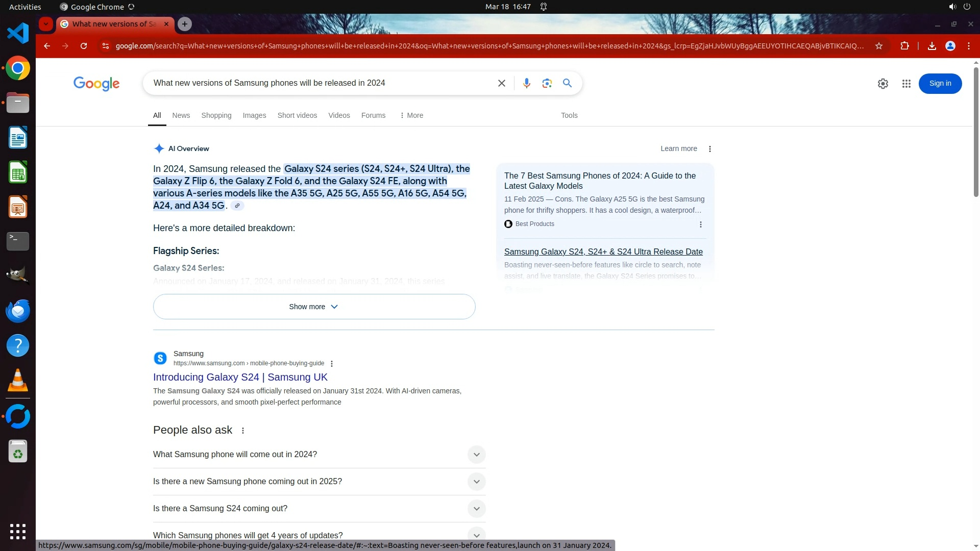This screenshot has height=551, width=980.
Task: Open Google apps grid icon
Action: (906, 84)
